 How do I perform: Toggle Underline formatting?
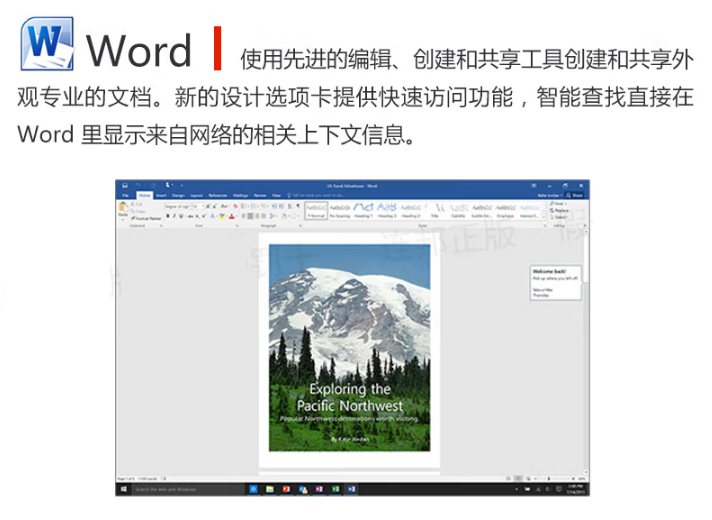click(x=181, y=216)
